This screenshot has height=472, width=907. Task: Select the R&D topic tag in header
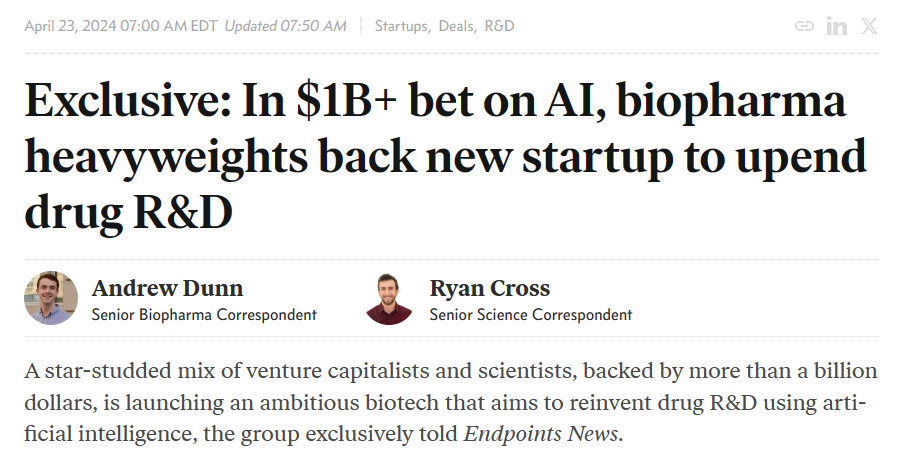coord(499,26)
